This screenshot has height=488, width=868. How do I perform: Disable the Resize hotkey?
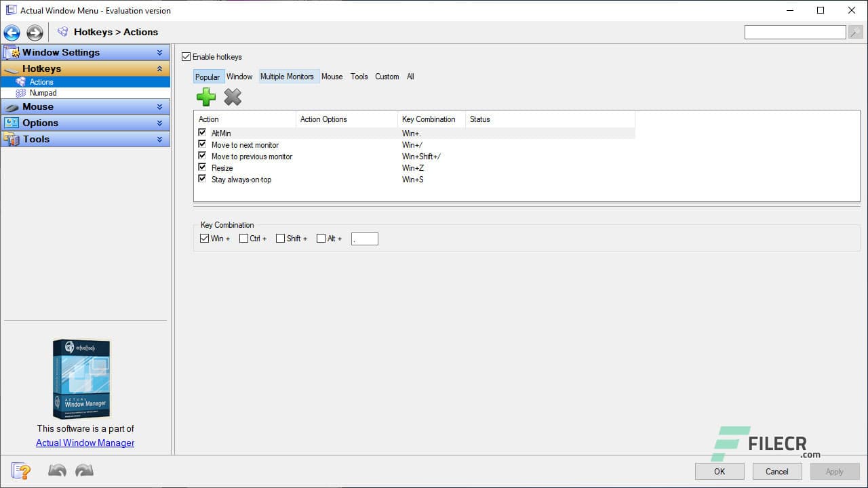tap(201, 167)
